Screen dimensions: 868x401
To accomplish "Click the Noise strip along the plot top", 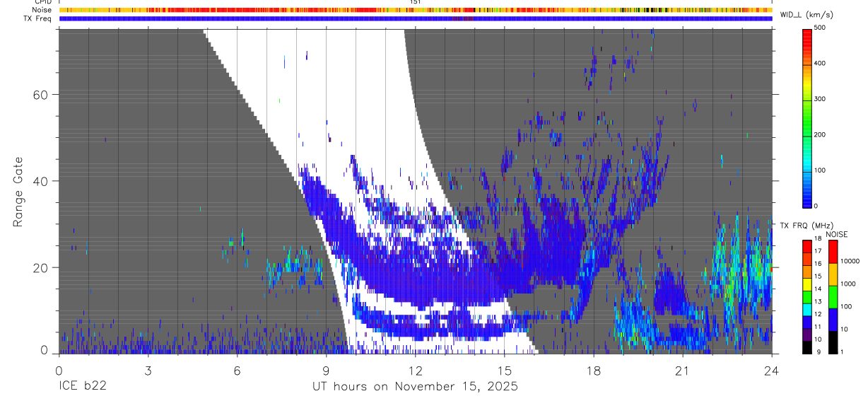I will (416, 10).
